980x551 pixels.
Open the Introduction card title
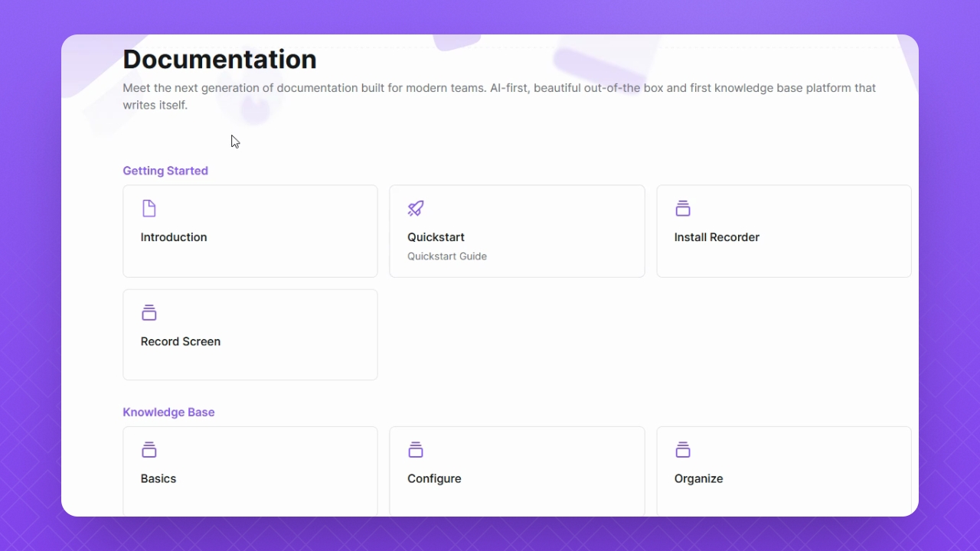coord(174,237)
